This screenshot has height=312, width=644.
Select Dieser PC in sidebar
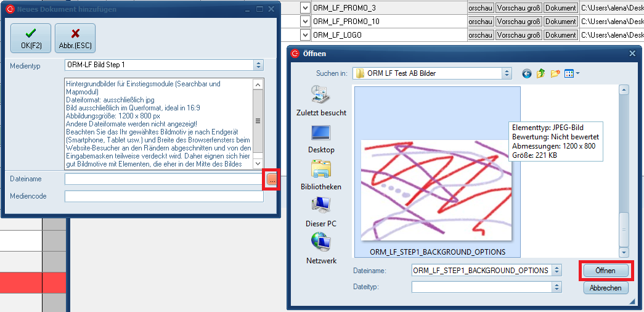click(x=321, y=212)
